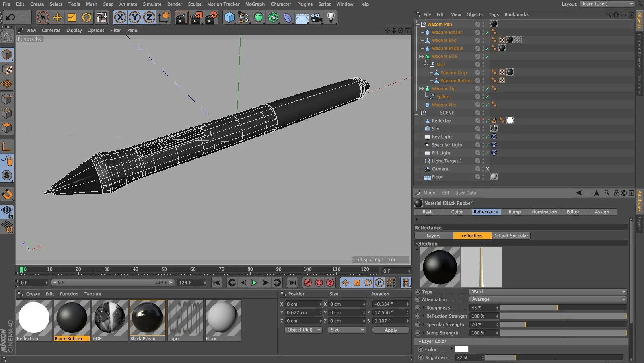Click the white Layer Color swatch

click(461, 349)
